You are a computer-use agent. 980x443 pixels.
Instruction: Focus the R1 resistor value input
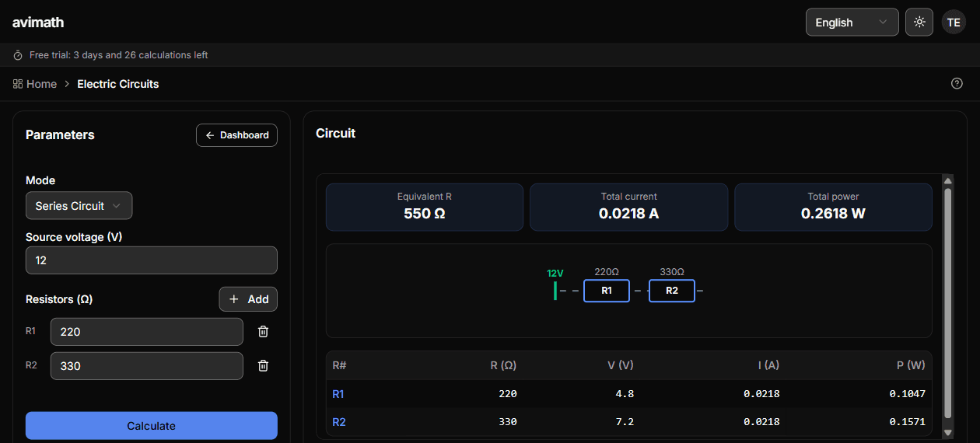click(147, 332)
